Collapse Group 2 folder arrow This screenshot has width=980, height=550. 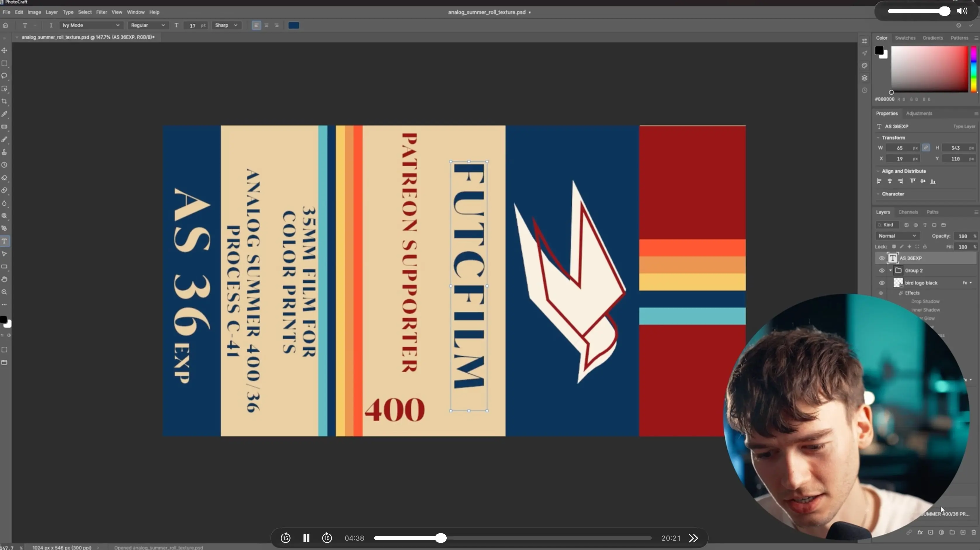(x=890, y=270)
